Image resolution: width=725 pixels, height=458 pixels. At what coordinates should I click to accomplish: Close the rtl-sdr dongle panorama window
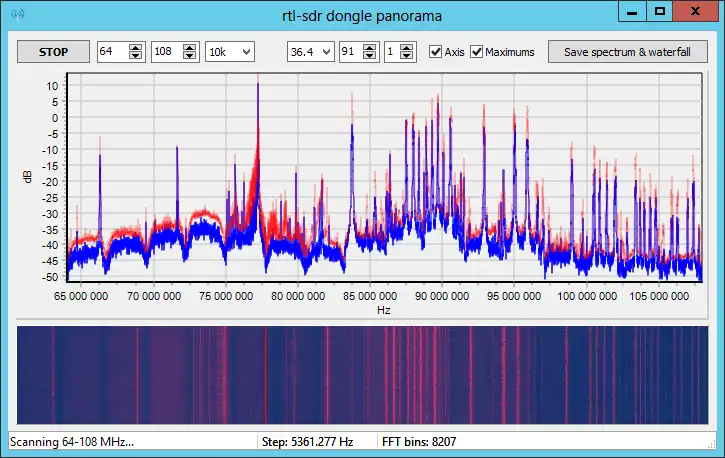[x=695, y=12]
